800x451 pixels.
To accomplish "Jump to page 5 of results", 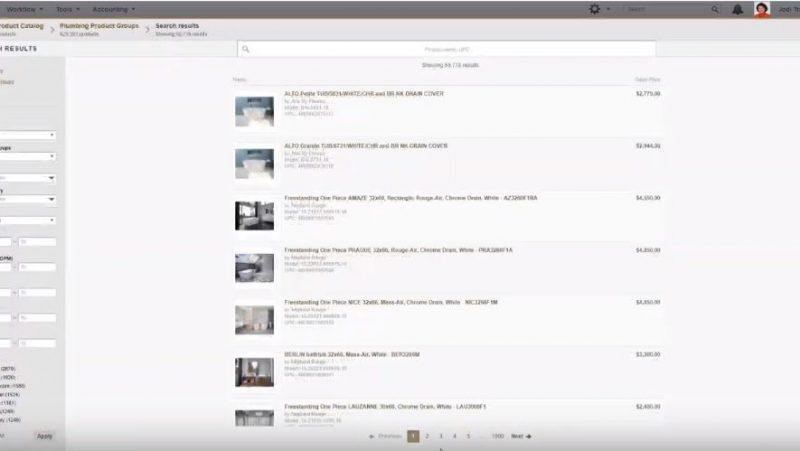I will pyautogui.click(x=469, y=436).
